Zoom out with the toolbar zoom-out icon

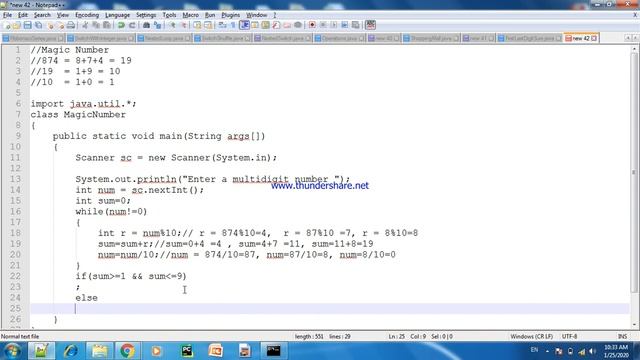pyautogui.click(x=183, y=25)
